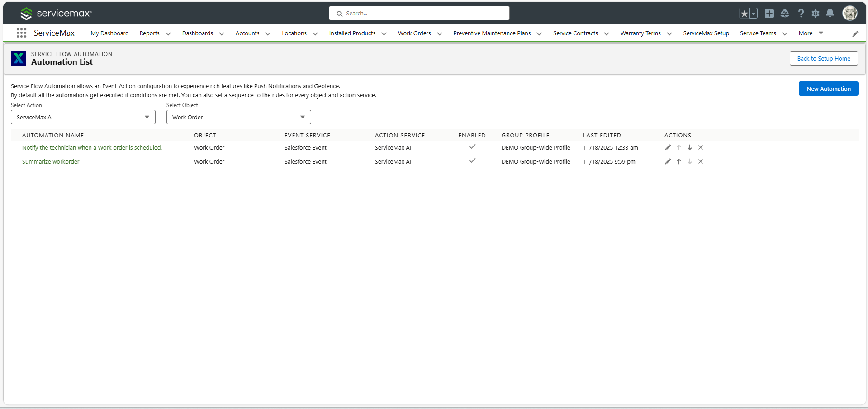868x409 pixels.
Task: Open the Notifications bell icon
Action: pyautogui.click(x=830, y=14)
